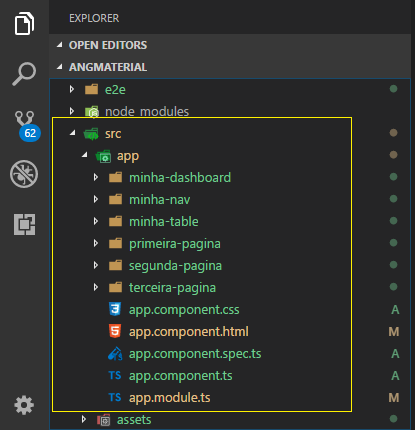Collapse the src folder
Viewport: 416px width, 430px height.
click(x=73, y=133)
